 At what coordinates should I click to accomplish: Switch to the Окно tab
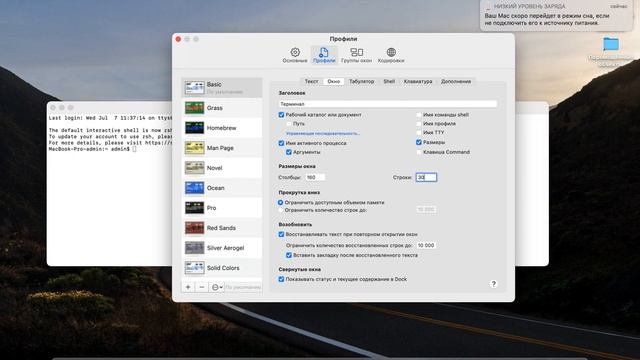tap(333, 81)
